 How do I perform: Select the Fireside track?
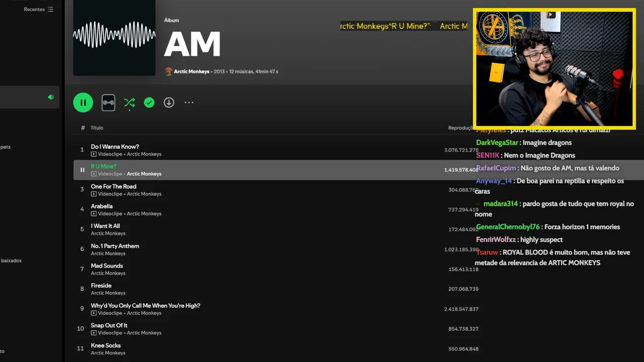click(x=101, y=286)
